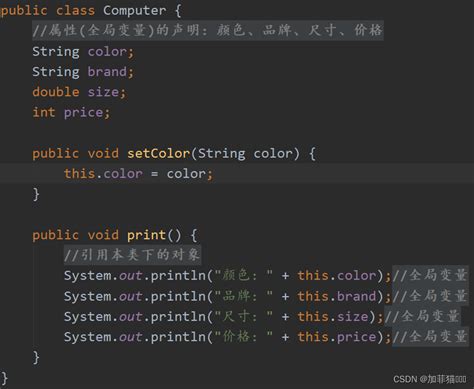Click 'this.brand' in the println statement
Image resolution: width=474 pixels, height=389 pixels.
click(x=337, y=296)
